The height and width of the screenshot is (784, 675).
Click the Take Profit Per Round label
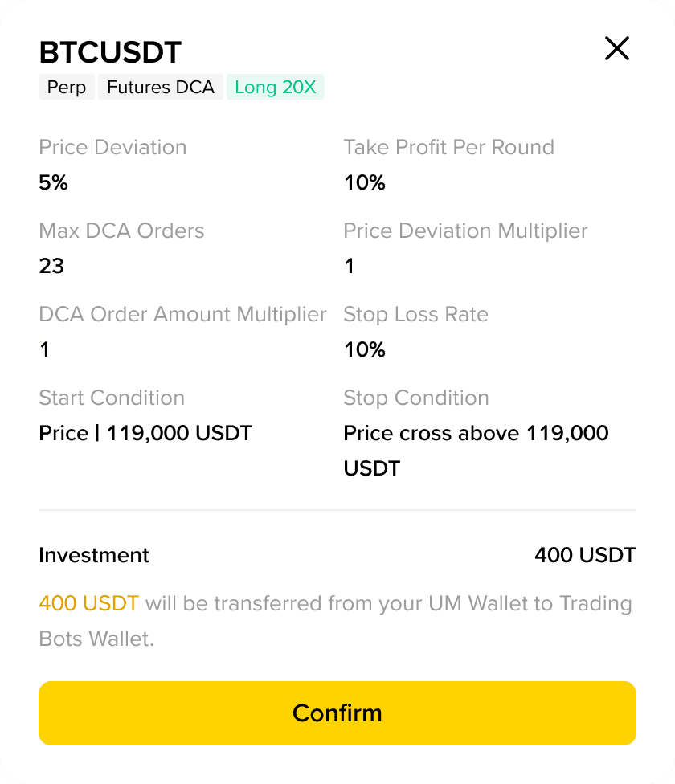[448, 147]
